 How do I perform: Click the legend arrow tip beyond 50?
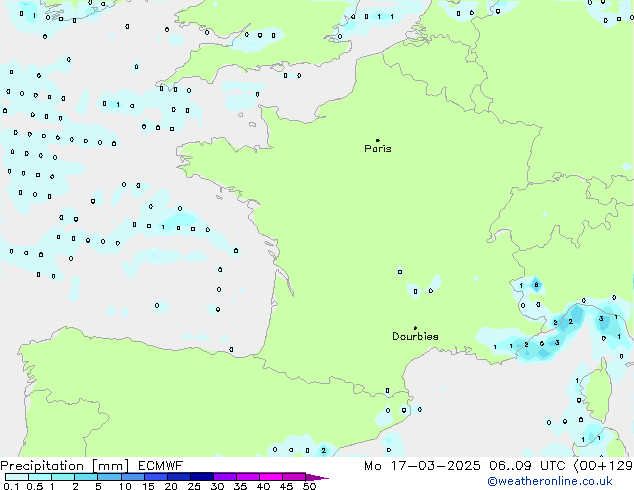click(319, 478)
